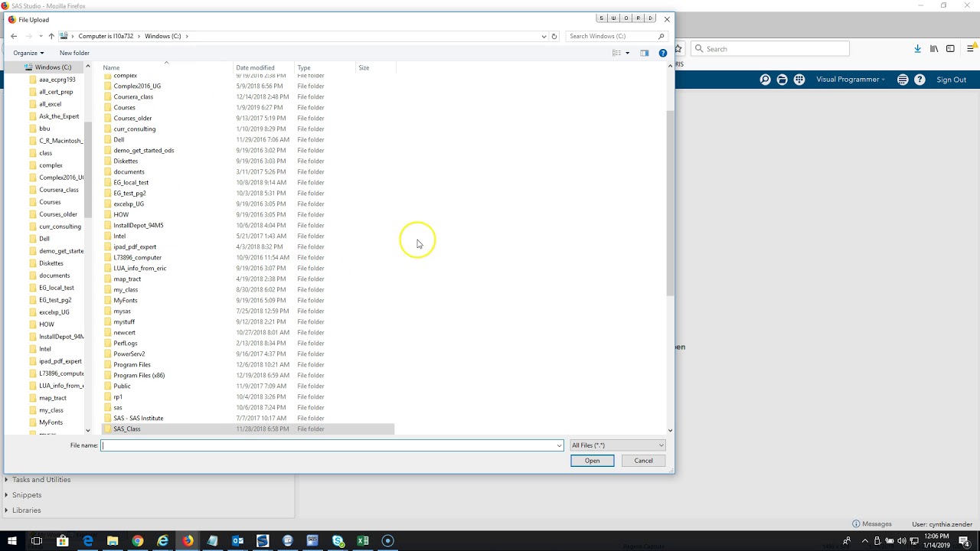Open Firefox hamburger menu
Viewport: 980px width, 551px height.
tap(970, 49)
